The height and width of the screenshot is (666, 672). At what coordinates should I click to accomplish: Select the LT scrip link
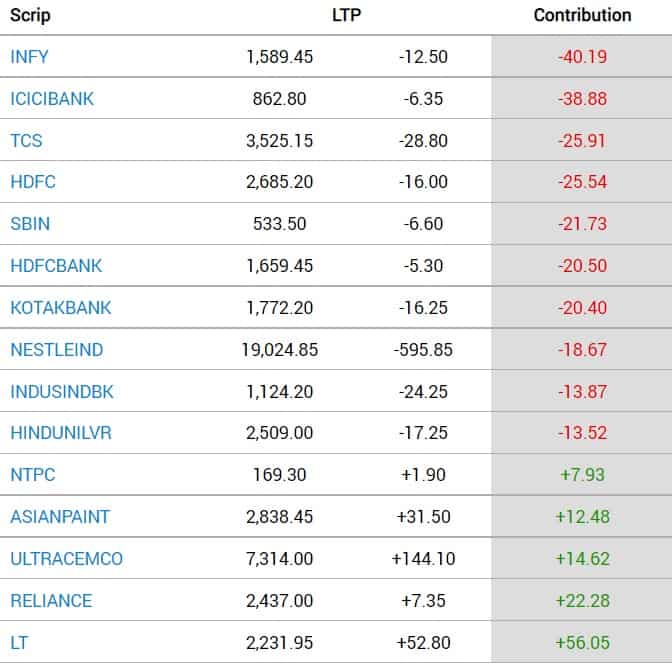coord(20,643)
